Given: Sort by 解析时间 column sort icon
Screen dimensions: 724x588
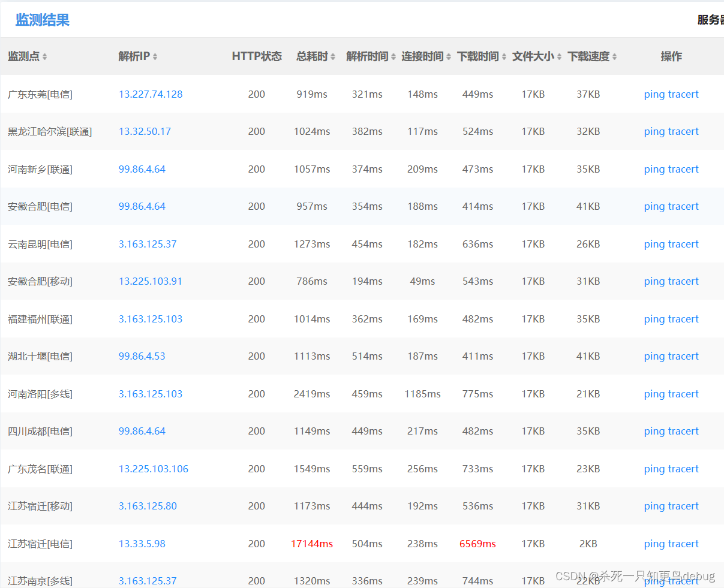Looking at the screenshot, I should point(393,56).
